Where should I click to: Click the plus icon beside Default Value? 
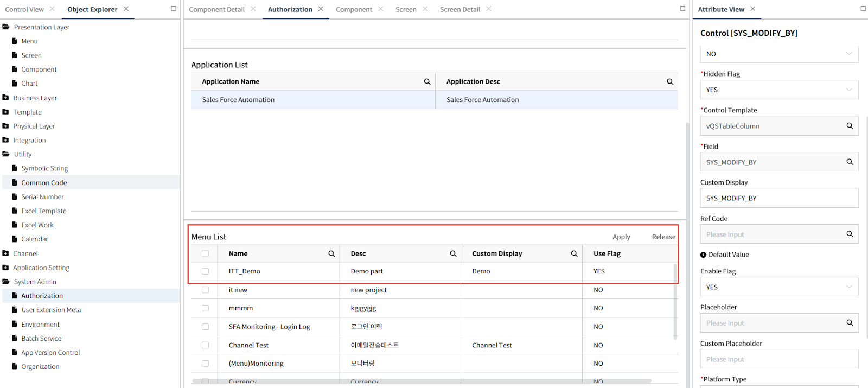click(x=704, y=255)
